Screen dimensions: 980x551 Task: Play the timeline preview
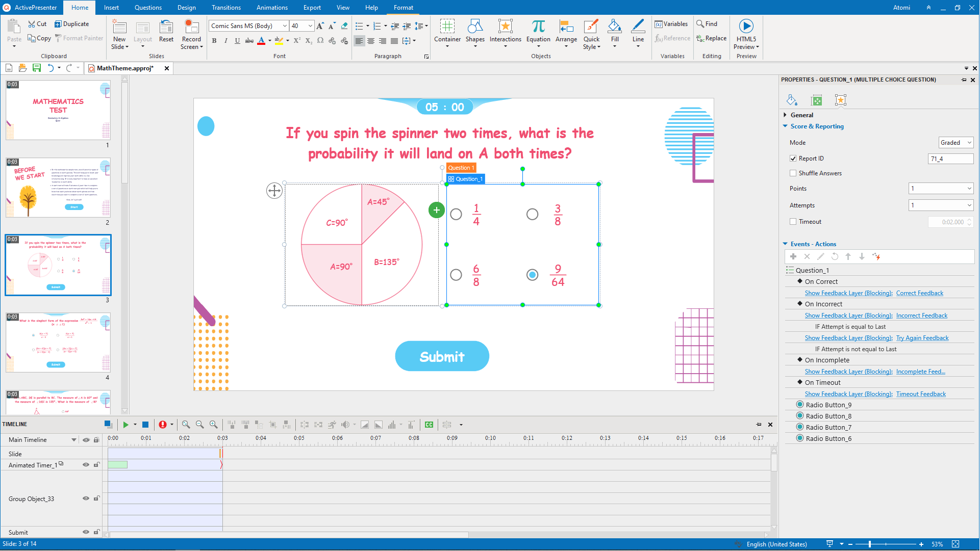click(x=125, y=425)
